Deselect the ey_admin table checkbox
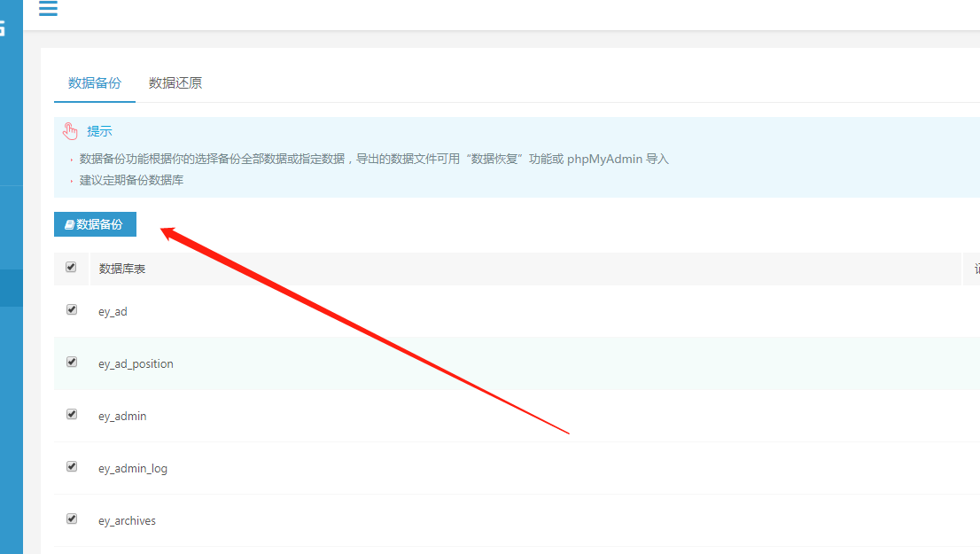 71,415
